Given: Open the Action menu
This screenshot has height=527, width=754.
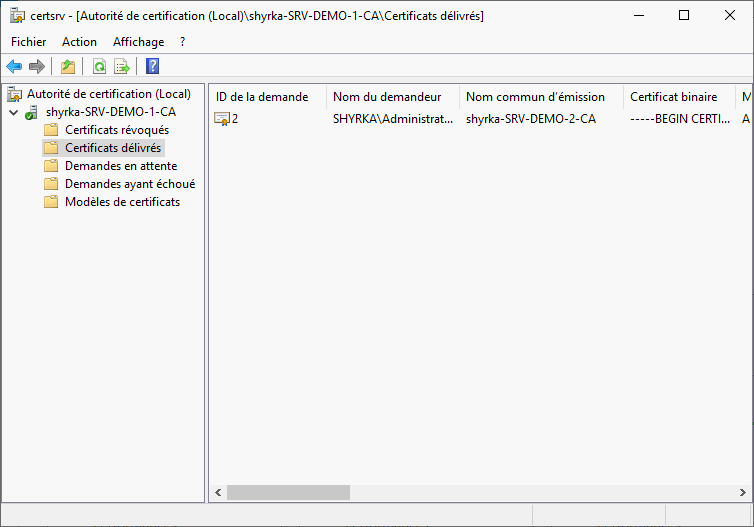Looking at the screenshot, I should pyautogui.click(x=79, y=42).
